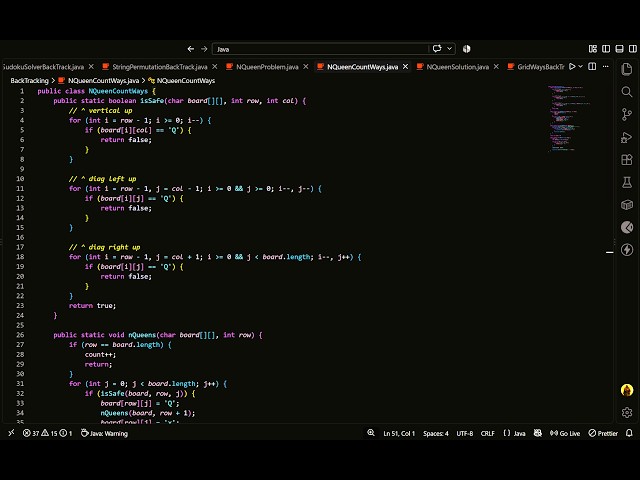Open remote window indicator in status bar
Viewport: 640px width, 480px height.
coord(11,433)
